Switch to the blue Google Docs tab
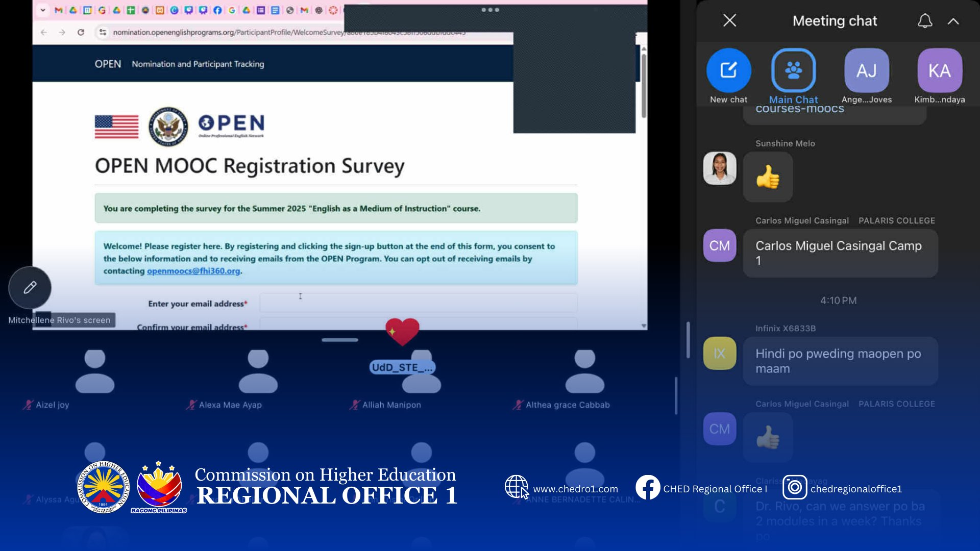Image resolution: width=980 pixels, height=551 pixels. [x=275, y=10]
